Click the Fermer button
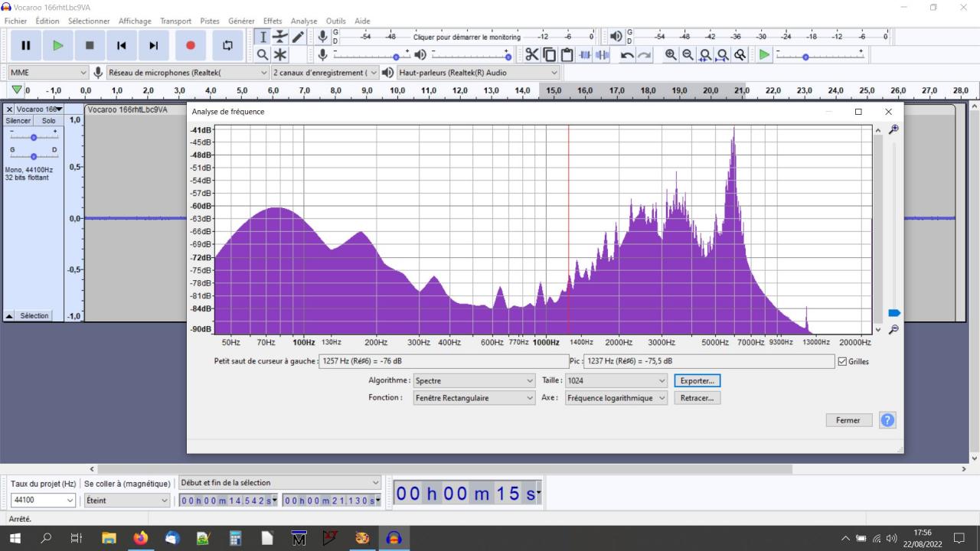The height and width of the screenshot is (551, 980). coord(848,420)
